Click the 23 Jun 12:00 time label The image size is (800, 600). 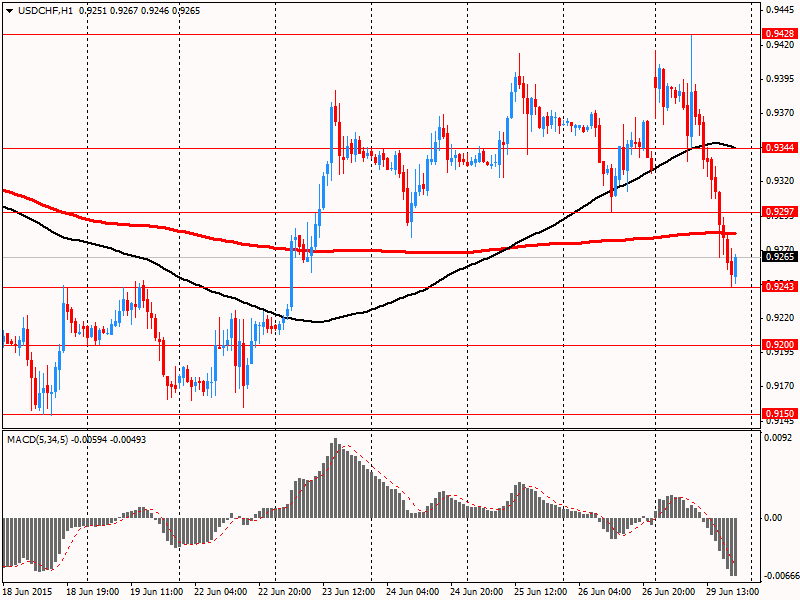349,592
